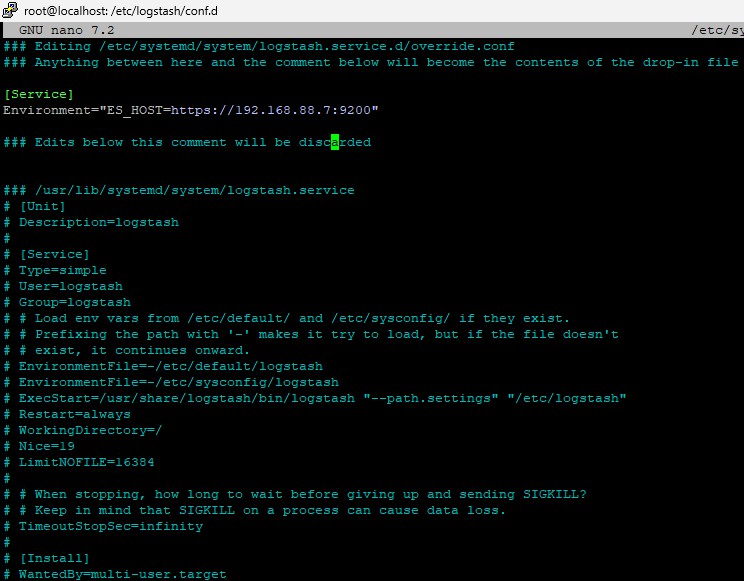The image size is (744, 581).
Task: Click the 'Anything between here and the comment' line
Action: (x=371, y=63)
